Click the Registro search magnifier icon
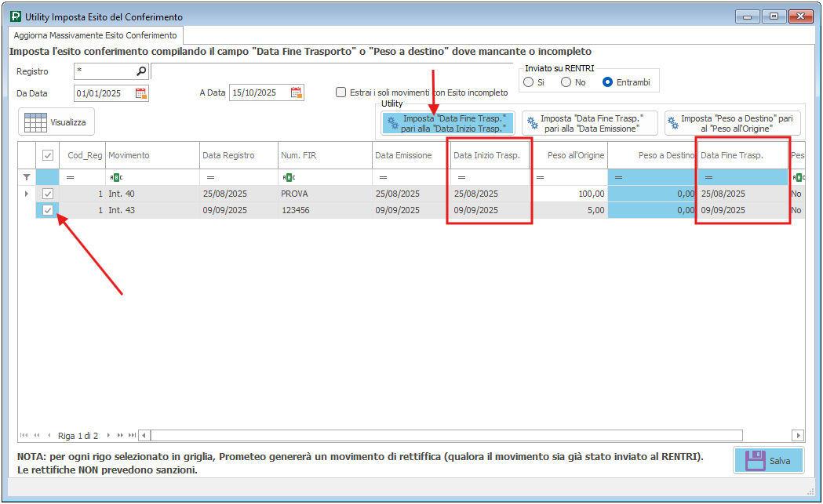Image resolution: width=823 pixels, height=504 pixels. click(x=141, y=71)
